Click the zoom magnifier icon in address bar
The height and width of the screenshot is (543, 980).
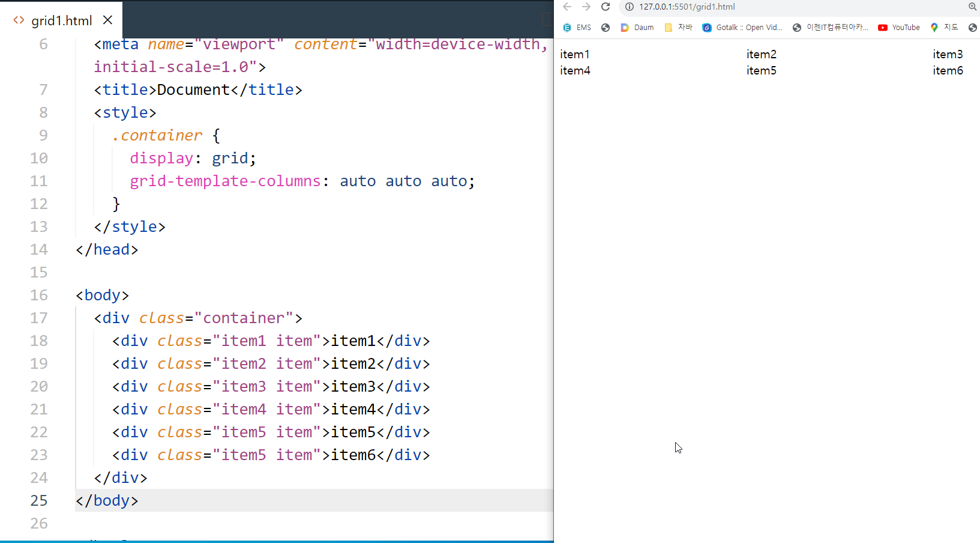click(973, 7)
